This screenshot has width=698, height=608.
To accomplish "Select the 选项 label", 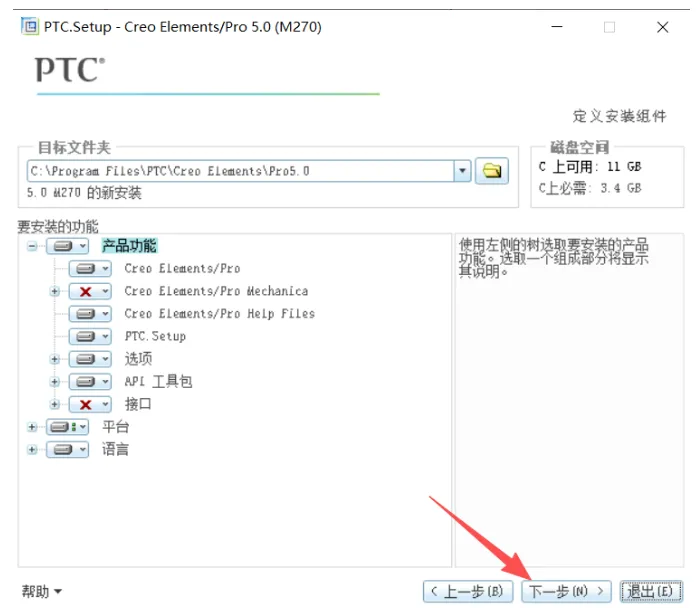I will (138, 359).
